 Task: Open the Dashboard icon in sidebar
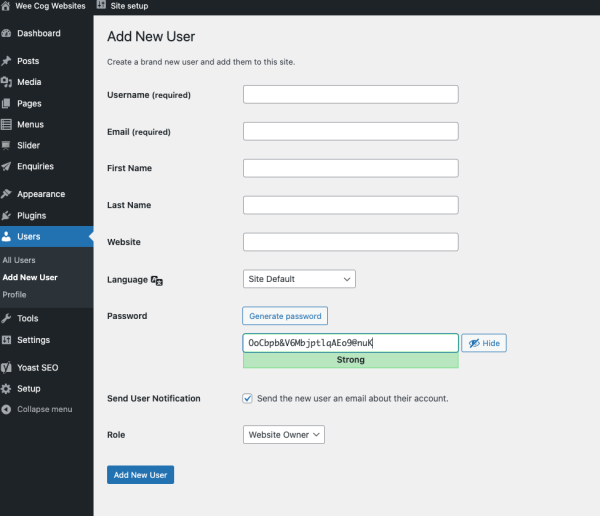6,33
